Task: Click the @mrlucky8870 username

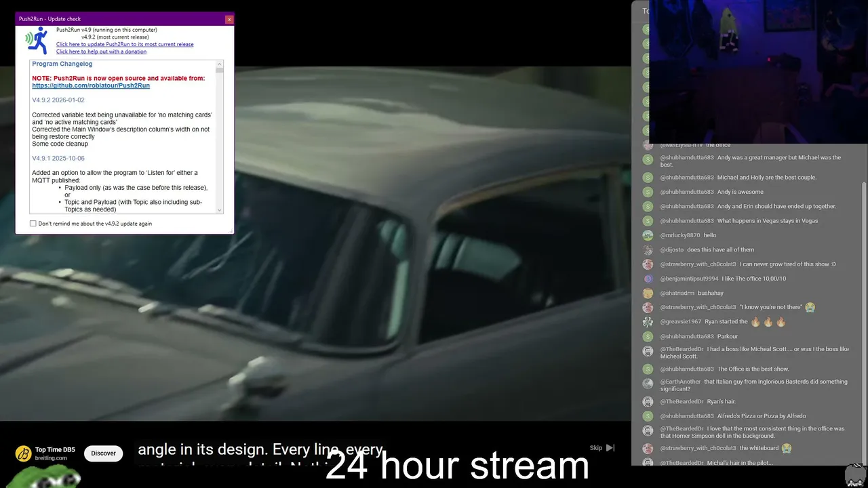Action: [680, 235]
